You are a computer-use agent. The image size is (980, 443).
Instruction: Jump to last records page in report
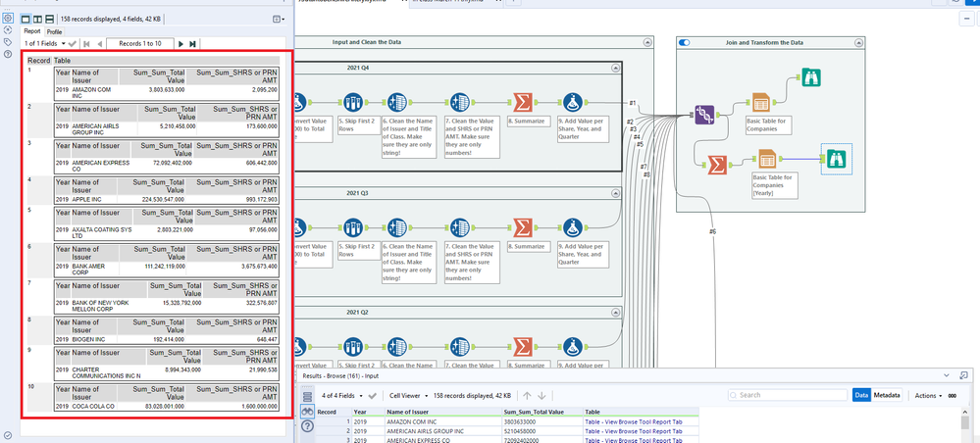click(193, 43)
